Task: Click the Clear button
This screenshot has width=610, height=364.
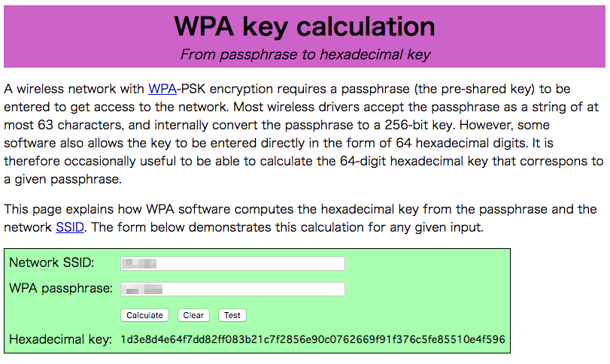Action: (x=193, y=315)
